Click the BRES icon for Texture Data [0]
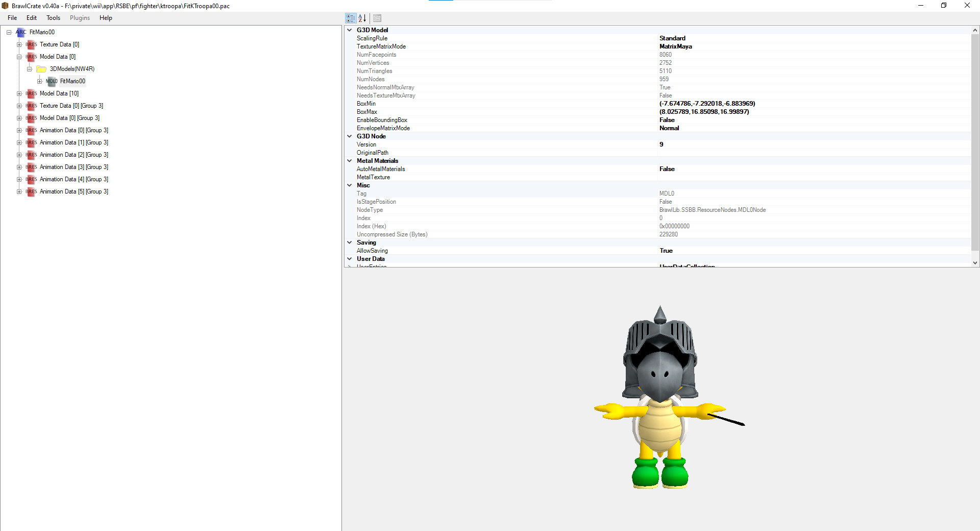 coord(31,44)
